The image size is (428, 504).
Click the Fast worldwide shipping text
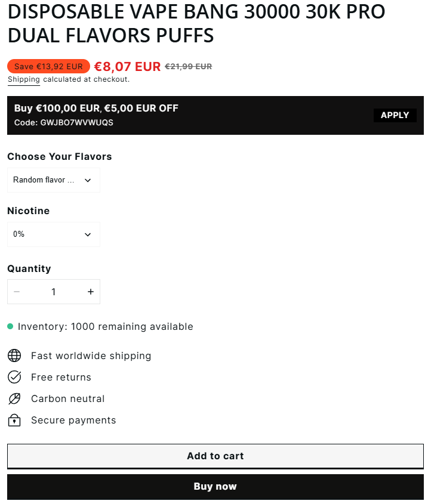91,356
